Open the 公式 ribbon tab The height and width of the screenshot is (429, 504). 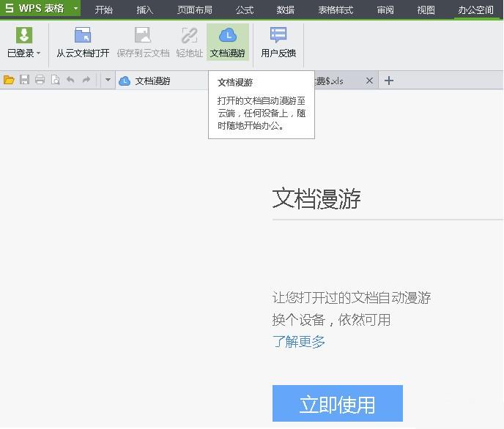(x=245, y=10)
